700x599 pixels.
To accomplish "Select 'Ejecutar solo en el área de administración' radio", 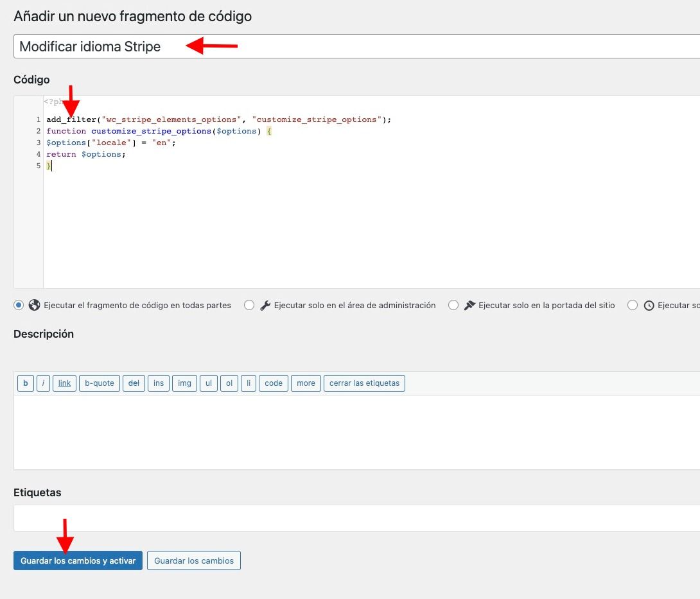I will tap(249, 305).
